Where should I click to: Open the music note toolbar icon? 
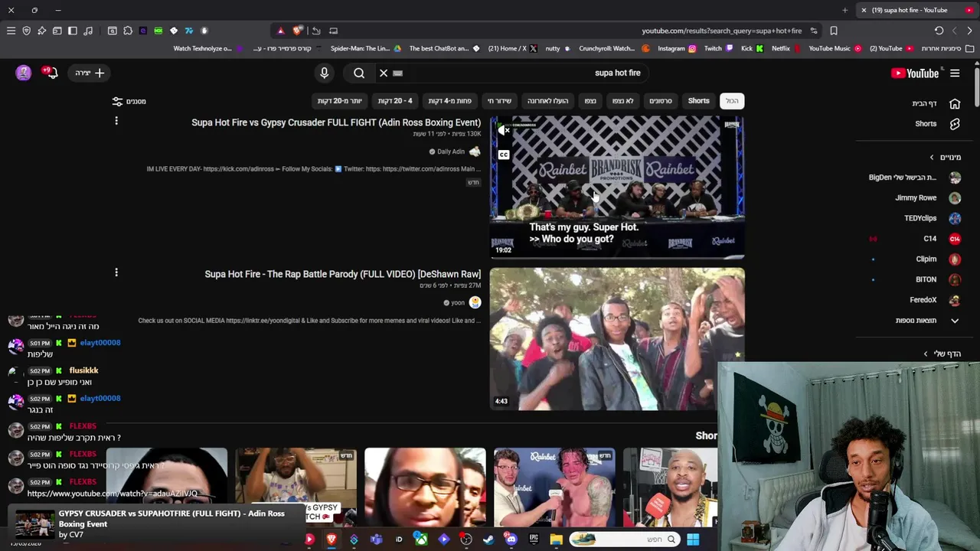click(88, 31)
